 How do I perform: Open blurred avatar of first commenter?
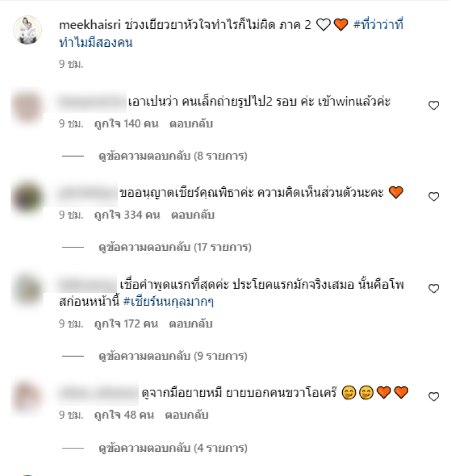pyautogui.click(x=28, y=107)
